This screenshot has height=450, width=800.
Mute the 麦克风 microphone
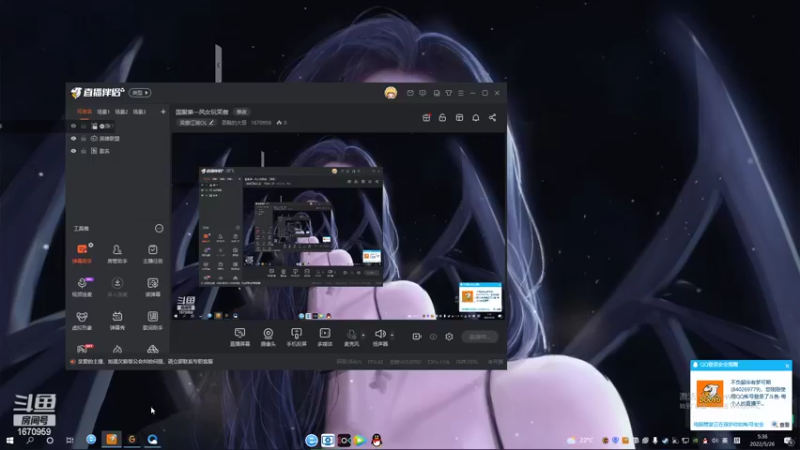tap(351, 337)
